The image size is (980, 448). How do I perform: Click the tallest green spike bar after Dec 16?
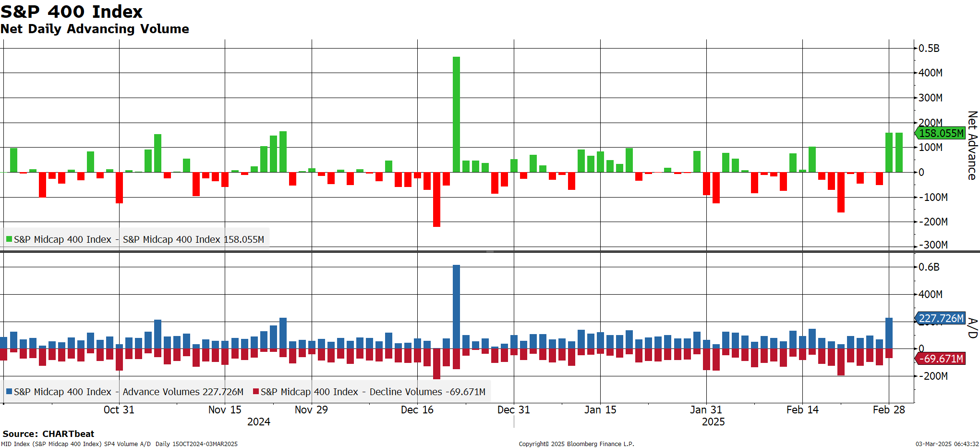(x=456, y=114)
